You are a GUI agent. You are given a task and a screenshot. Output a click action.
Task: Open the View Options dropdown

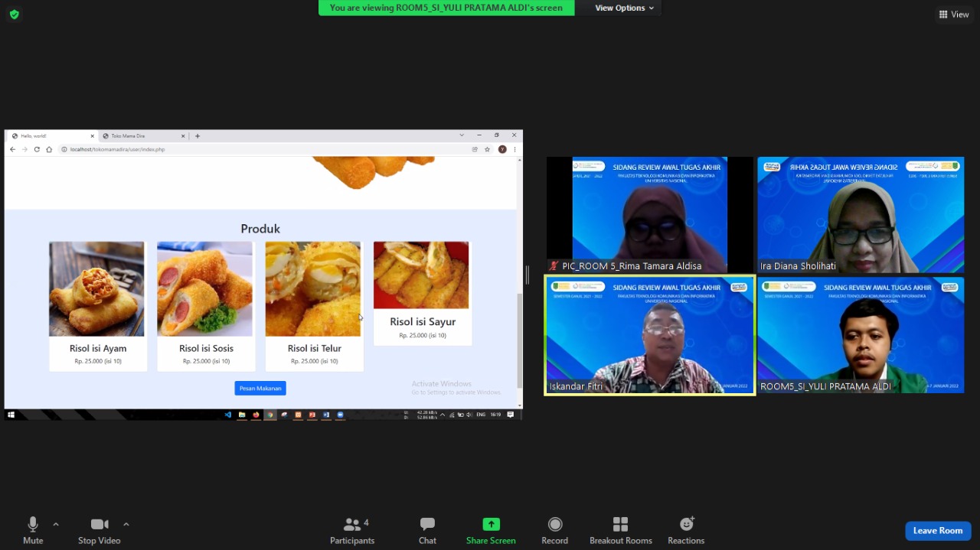click(625, 8)
